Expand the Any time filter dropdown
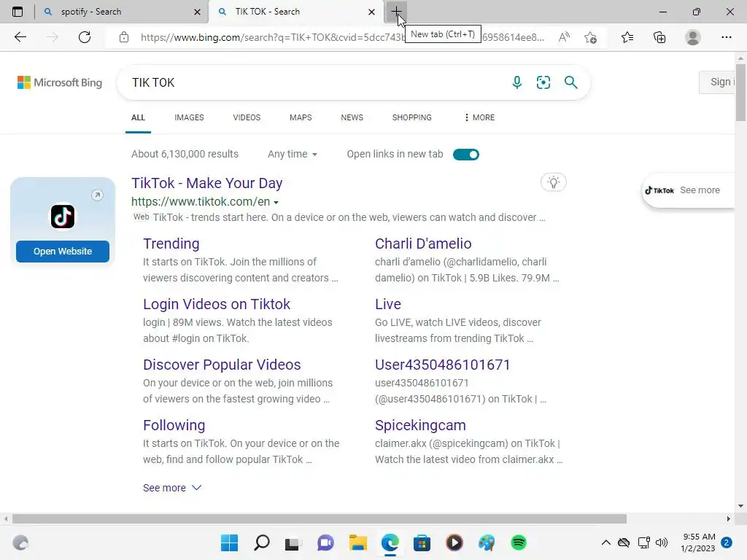This screenshot has height=560, width=747. (x=292, y=155)
